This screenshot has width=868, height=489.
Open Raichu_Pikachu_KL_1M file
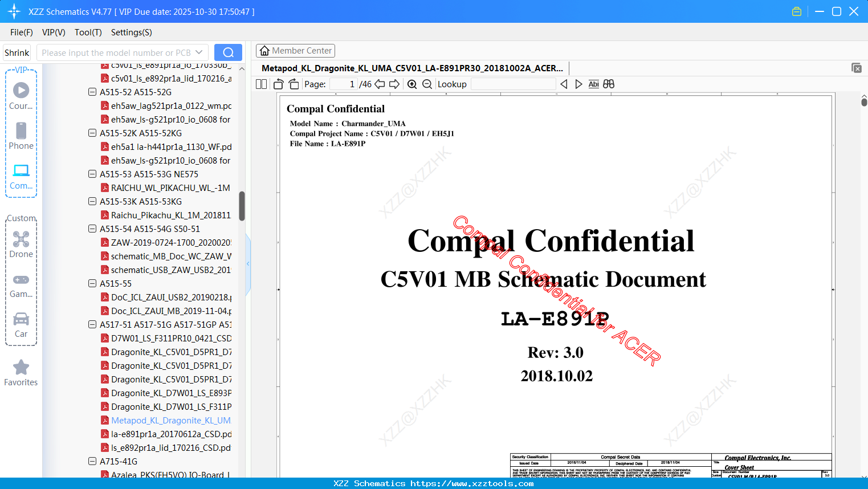pyautogui.click(x=165, y=215)
